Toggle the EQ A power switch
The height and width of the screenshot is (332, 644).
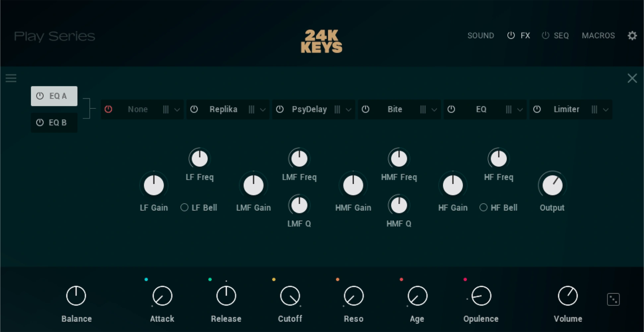point(40,96)
